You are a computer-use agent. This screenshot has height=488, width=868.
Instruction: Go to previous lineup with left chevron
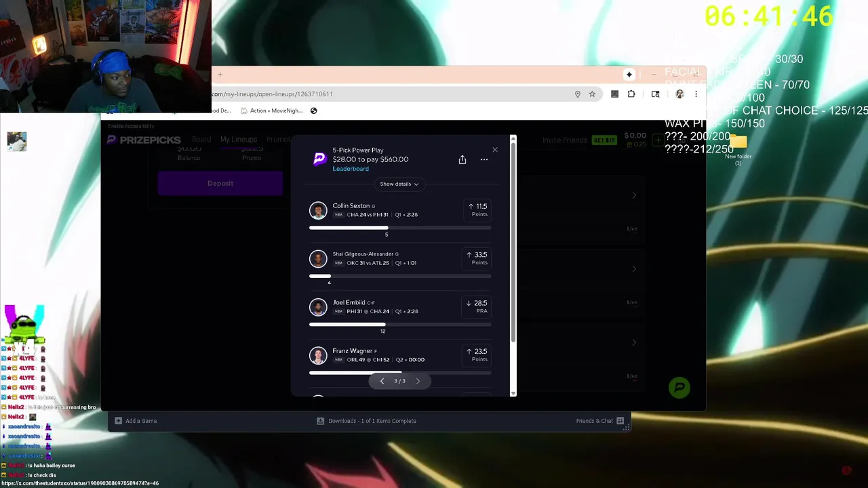click(382, 381)
